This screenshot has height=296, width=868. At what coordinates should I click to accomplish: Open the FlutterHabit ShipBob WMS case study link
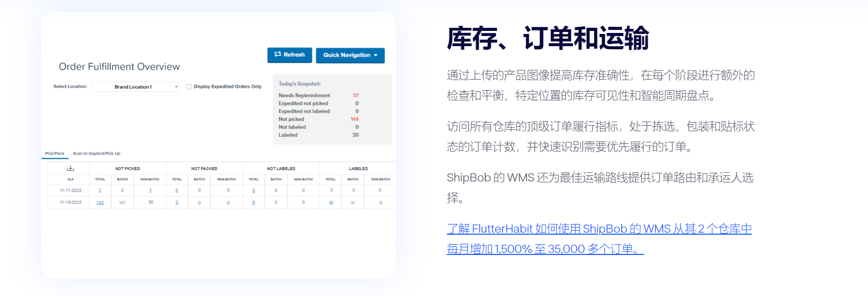pos(599,239)
